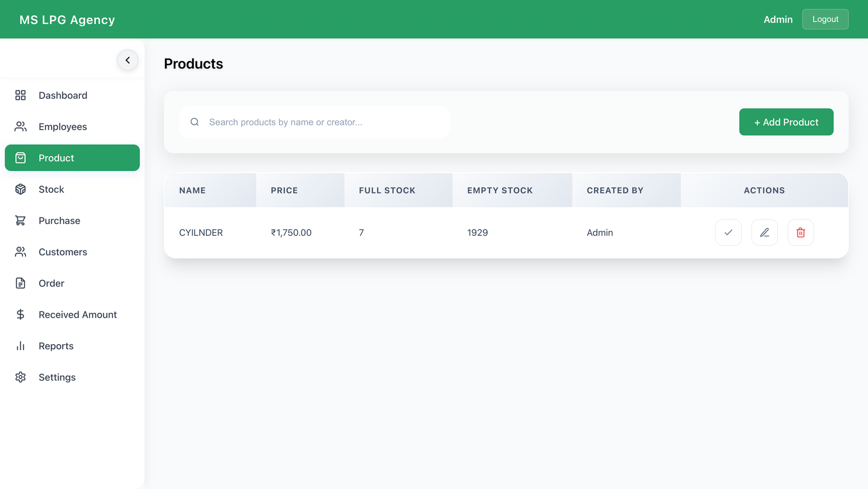Click the Admin user label in header
The width and height of the screenshot is (868, 489).
778,20
